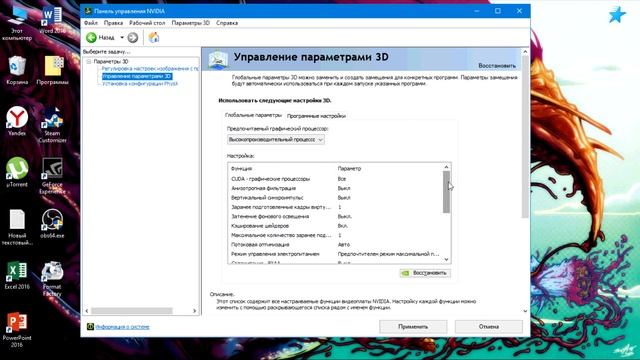The image size is (640, 360).
Task: Select Режим управления электропитанием row
Action: pos(336,254)
